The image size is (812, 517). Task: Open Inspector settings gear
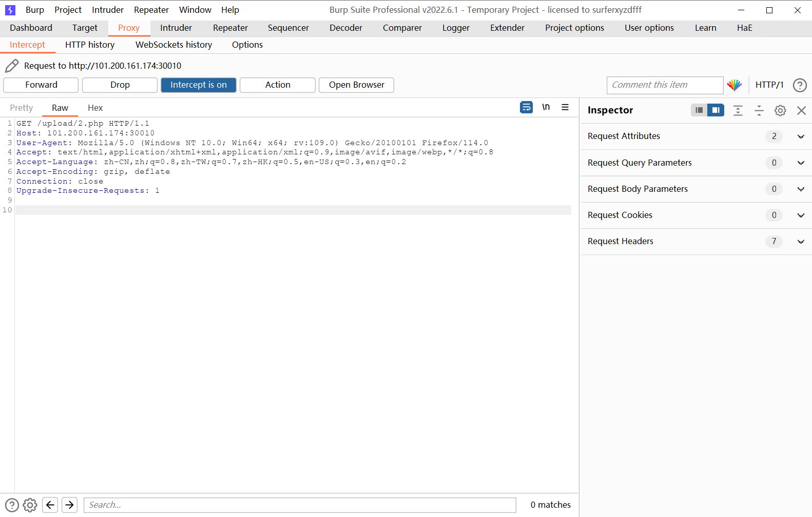coord(780,110)
